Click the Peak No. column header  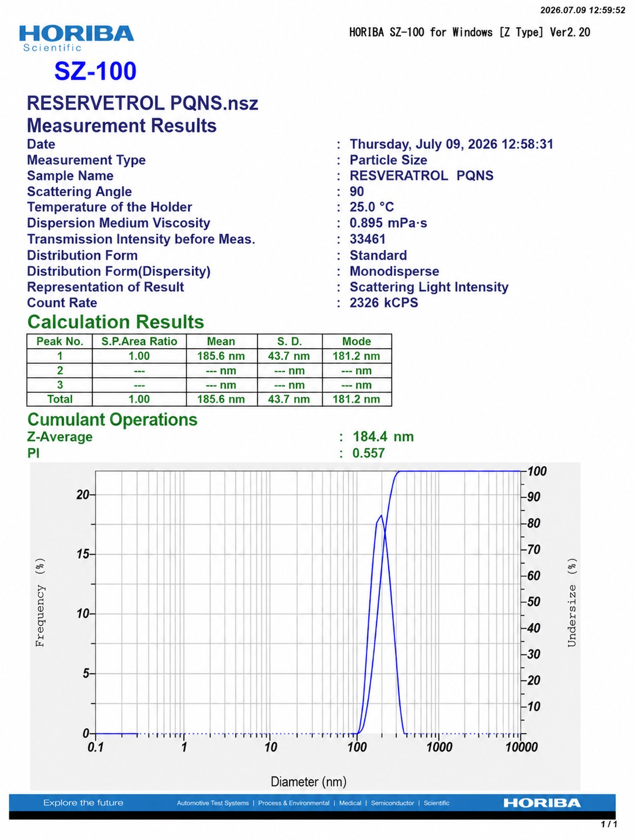coord(60,341)
